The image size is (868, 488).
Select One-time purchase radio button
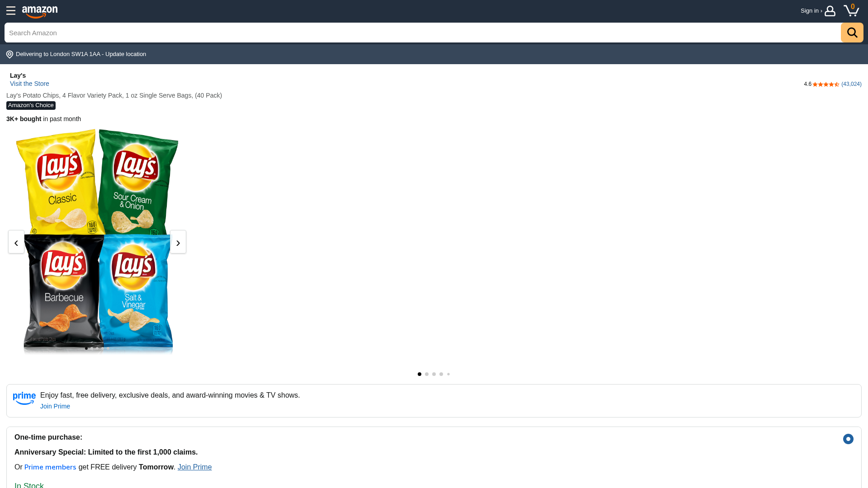point(848,439)
